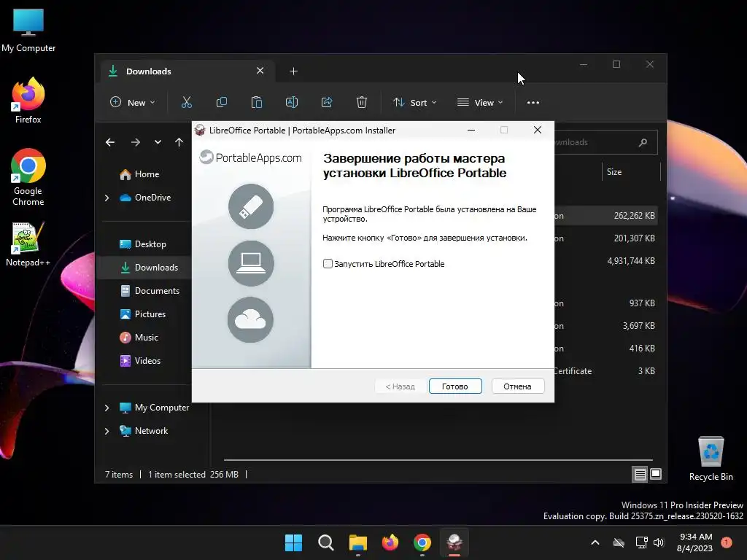747x560 pixels.
Task: Switch to large icons view in status bar
Action: pyautogui.click(x=656, y=474)
